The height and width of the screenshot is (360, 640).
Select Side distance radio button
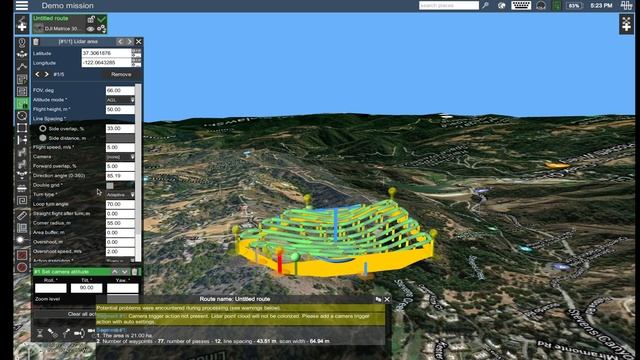[x=42, y=138]
